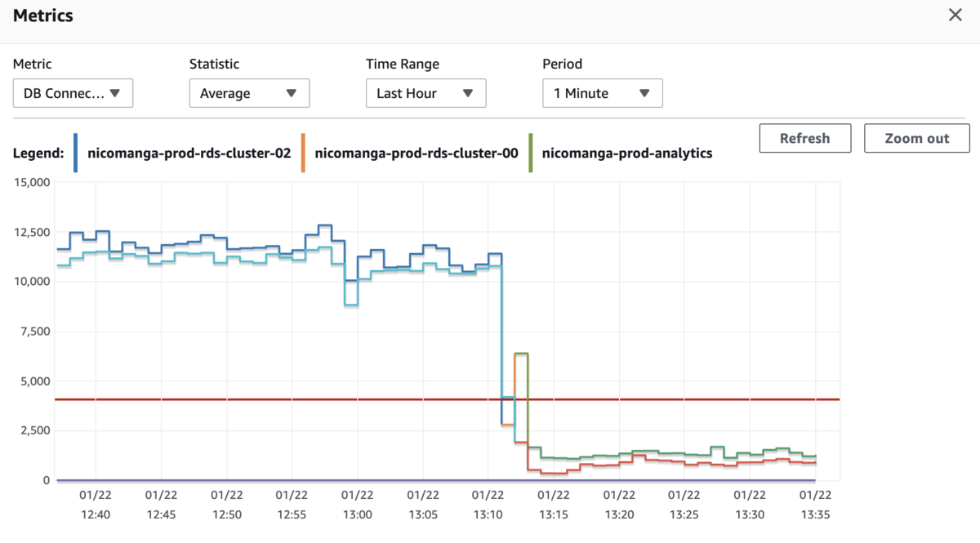Toggle the nicomanga-prod-analytics legend label

tap(627, 153)
